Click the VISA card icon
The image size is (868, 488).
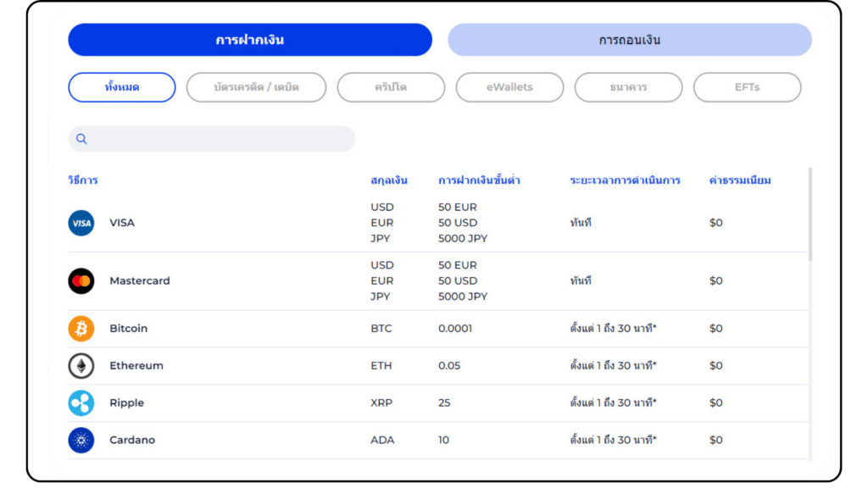pos(81,223)
